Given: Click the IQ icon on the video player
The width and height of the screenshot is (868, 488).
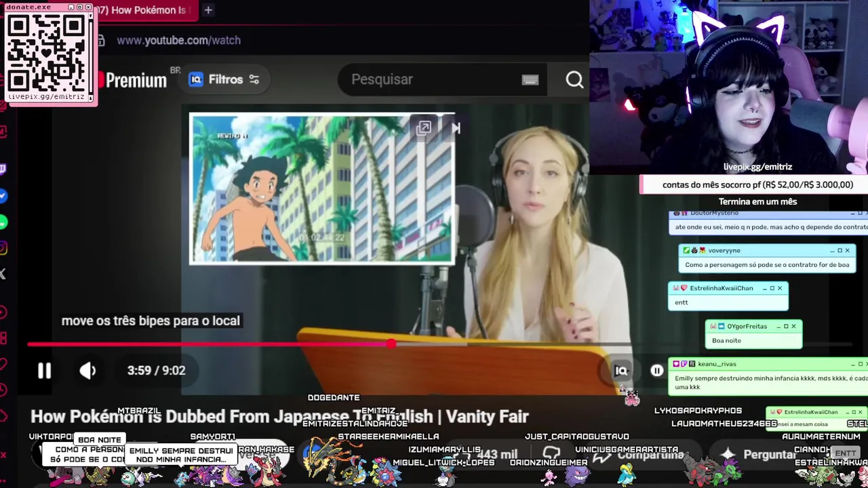Looking at the screenshot, I should click(x=621, y=370).
